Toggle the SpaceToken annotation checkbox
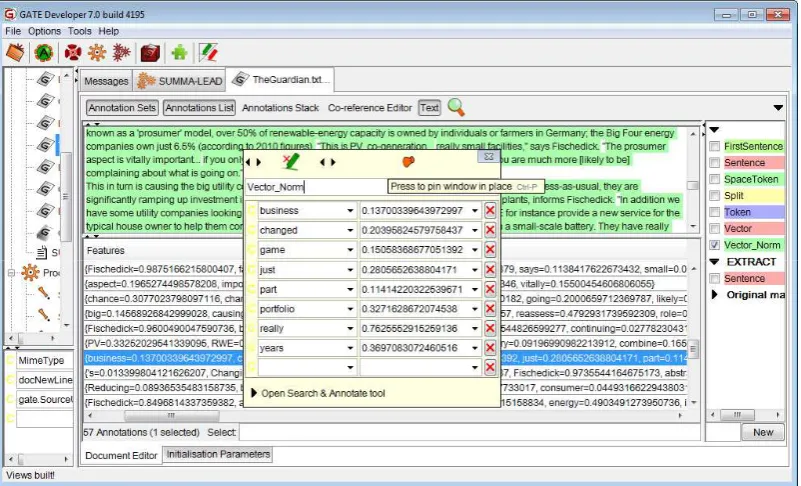 (715, 179)
